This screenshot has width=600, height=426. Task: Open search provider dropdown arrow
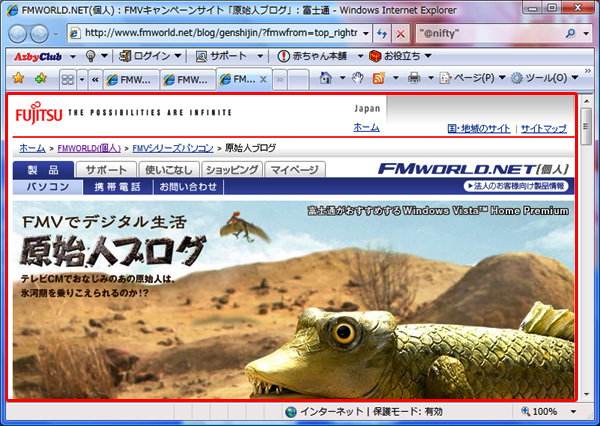(586, 34)
